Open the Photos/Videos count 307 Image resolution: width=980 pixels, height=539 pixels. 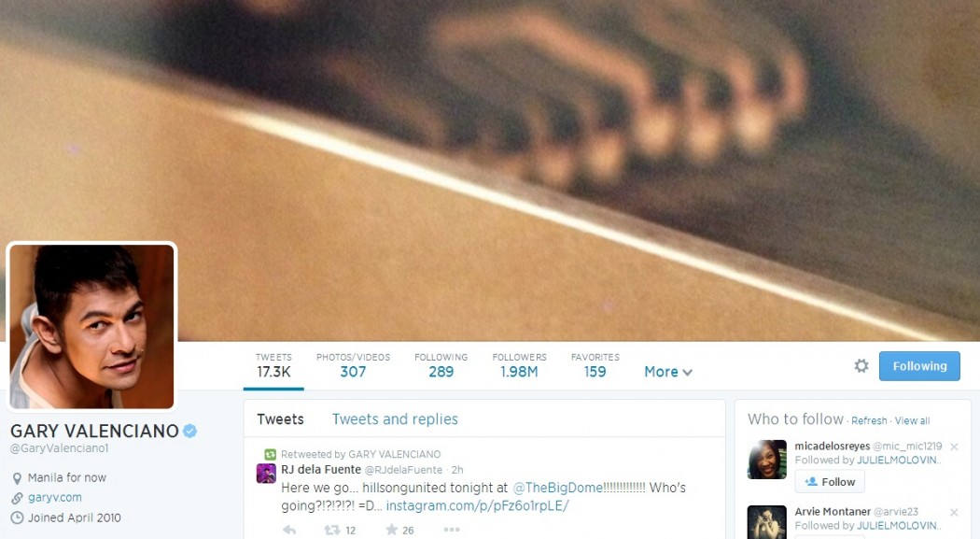(x=353, y=365)
